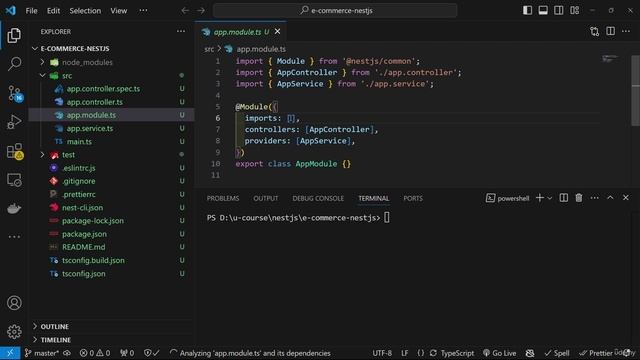Toggle the secondary sidebar visibility

pos(558,10)
